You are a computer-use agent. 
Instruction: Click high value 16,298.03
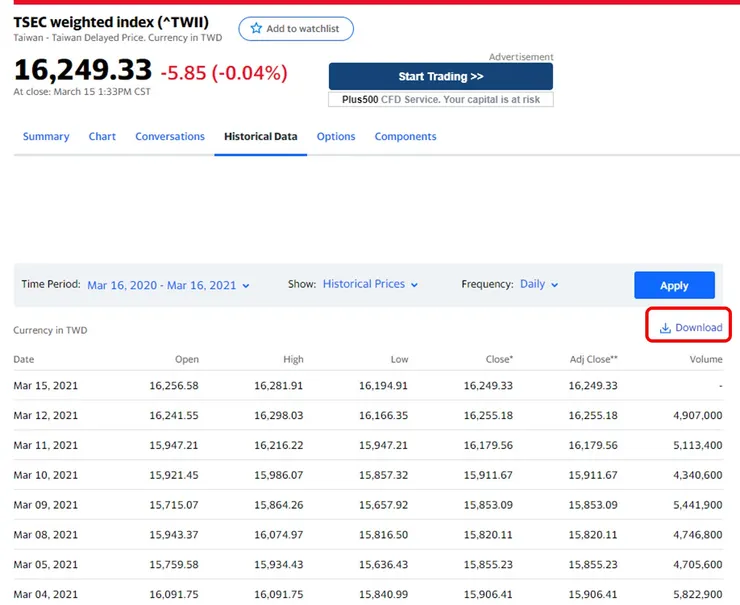(x=279, y=415)
